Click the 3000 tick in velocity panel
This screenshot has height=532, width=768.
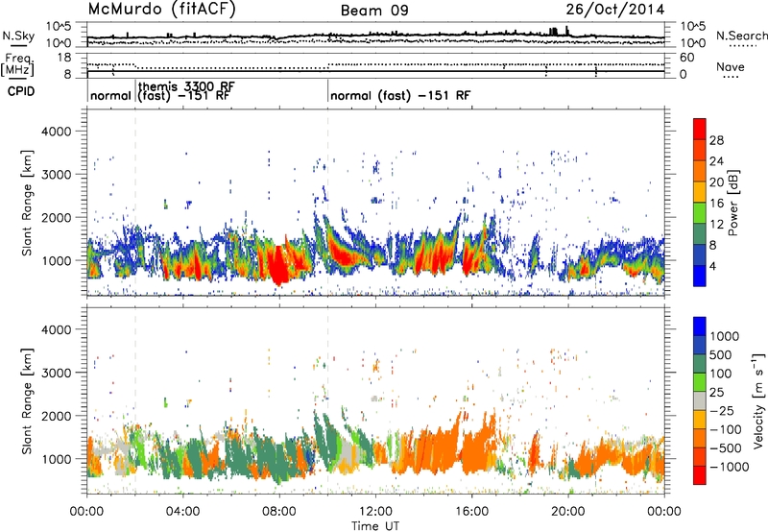56,373
